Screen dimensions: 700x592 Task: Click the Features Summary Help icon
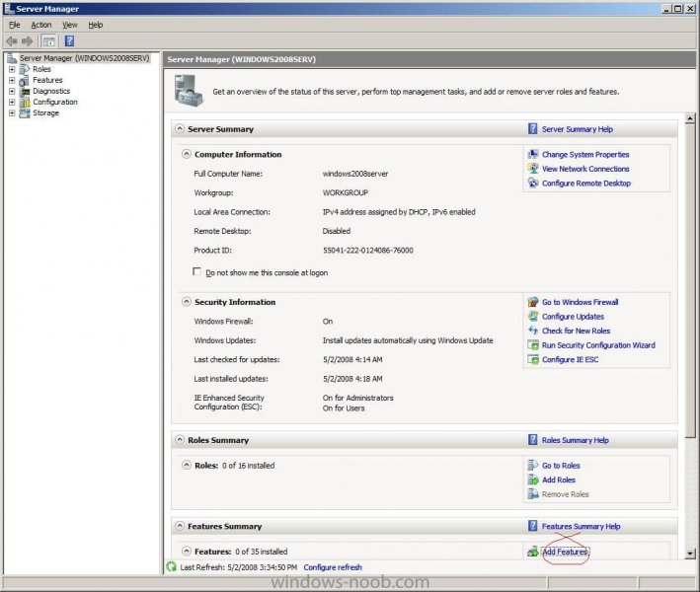532,526
